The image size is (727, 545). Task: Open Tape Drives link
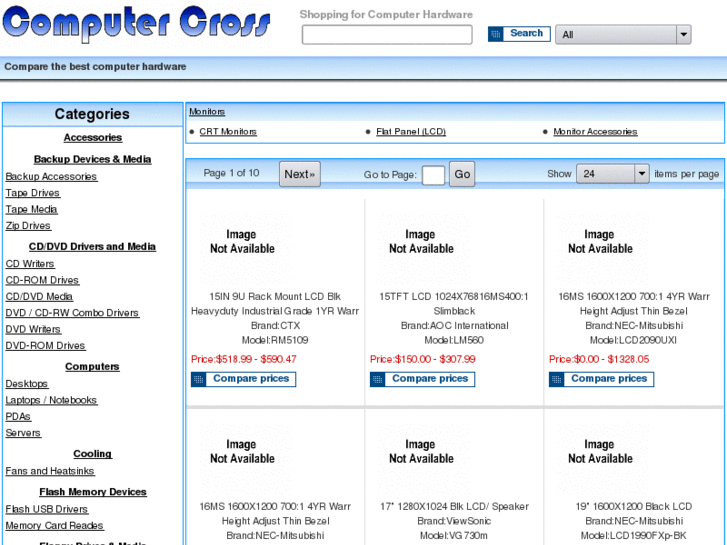pyautogui.click(x=32, y=193)
